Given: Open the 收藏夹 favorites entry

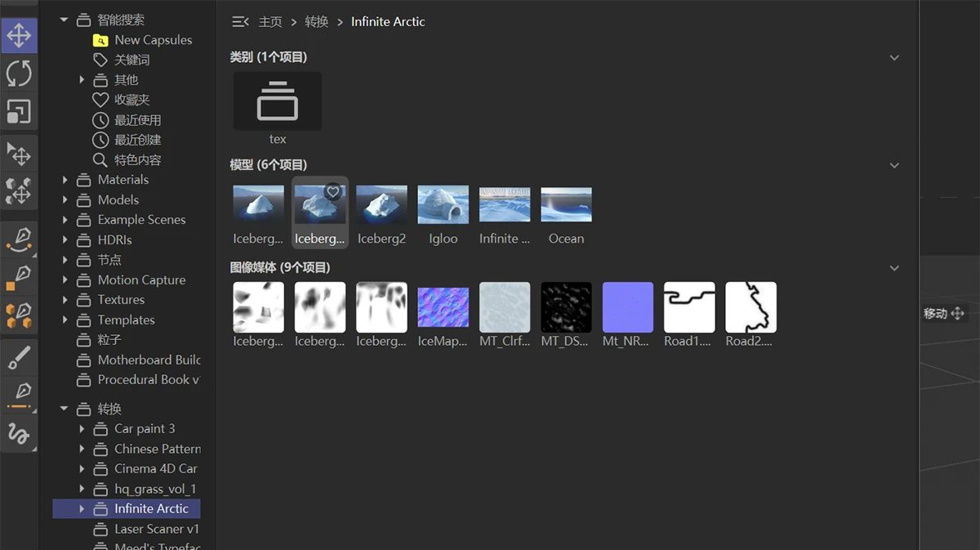Looking at the screenshot, I should click(x=131, y=100).
